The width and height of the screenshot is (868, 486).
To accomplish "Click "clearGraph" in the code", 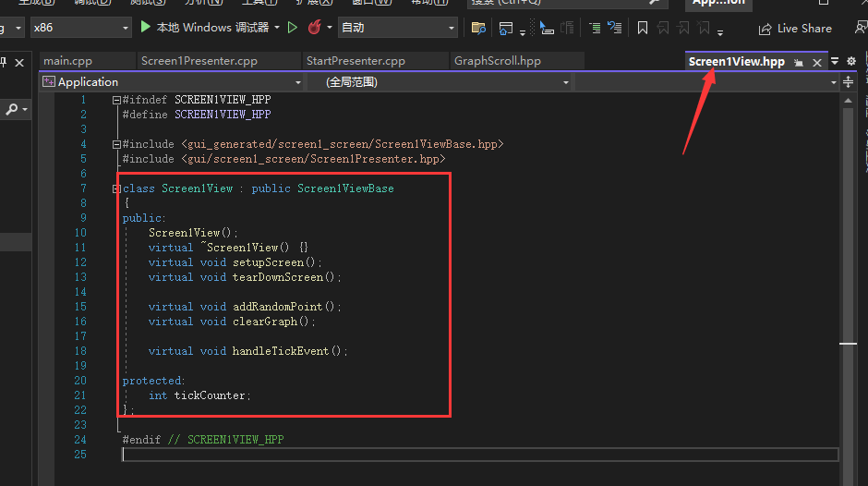I will click(x=265, y=322).
